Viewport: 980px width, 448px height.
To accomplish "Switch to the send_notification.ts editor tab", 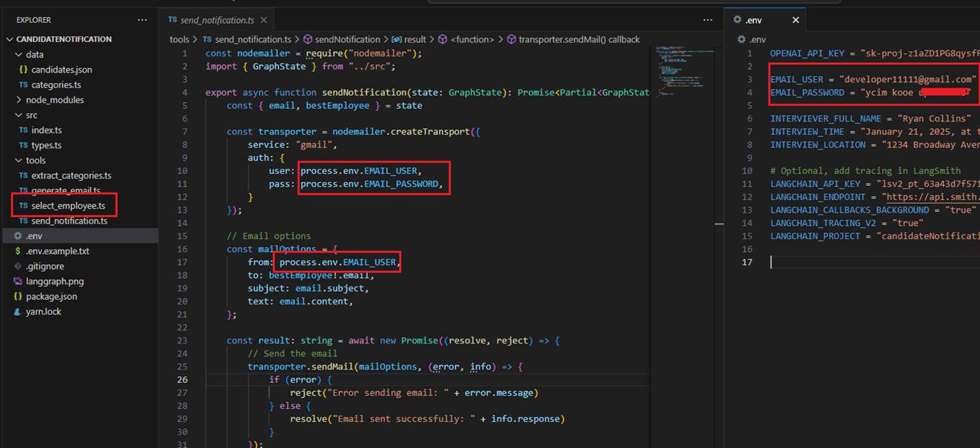I will [x=216, y=20].
